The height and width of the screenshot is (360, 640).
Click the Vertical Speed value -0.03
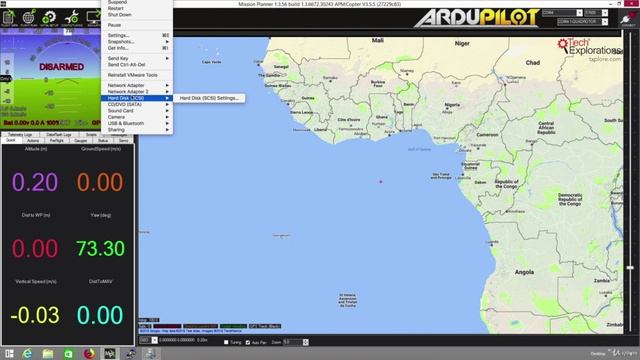coord(35,315)
